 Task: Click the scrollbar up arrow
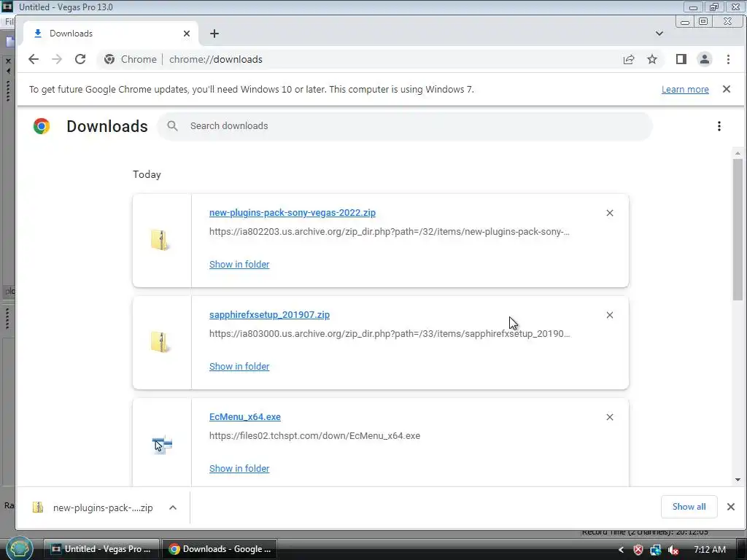(738, 153)
